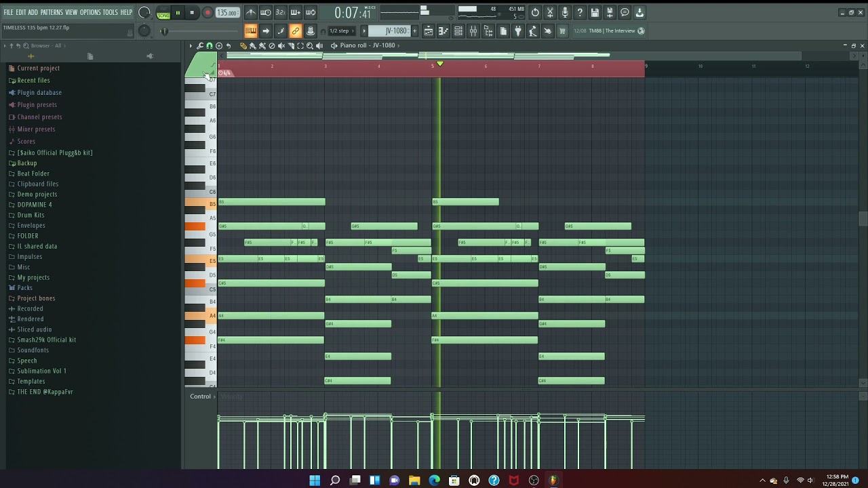868x488 pixels.
Task: Select the piano roll Paint brush tool
Action: click(253, 45)
